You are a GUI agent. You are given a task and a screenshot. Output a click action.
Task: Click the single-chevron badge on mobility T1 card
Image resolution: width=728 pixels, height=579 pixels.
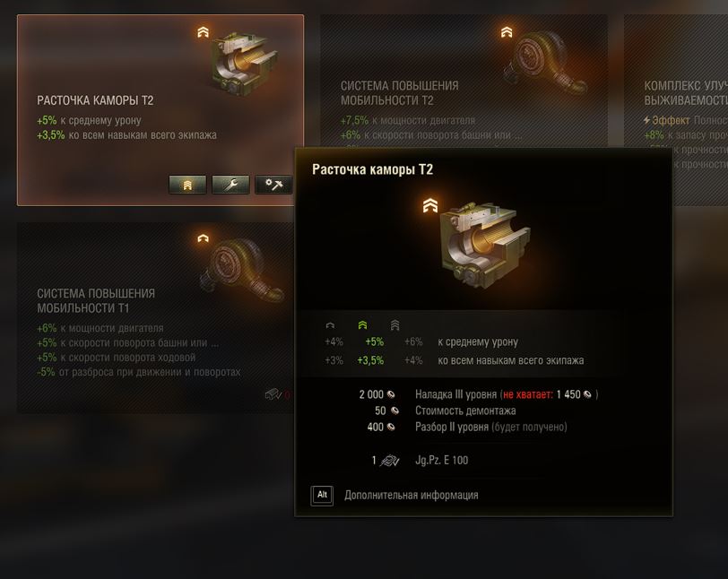(x=203, y=238)
